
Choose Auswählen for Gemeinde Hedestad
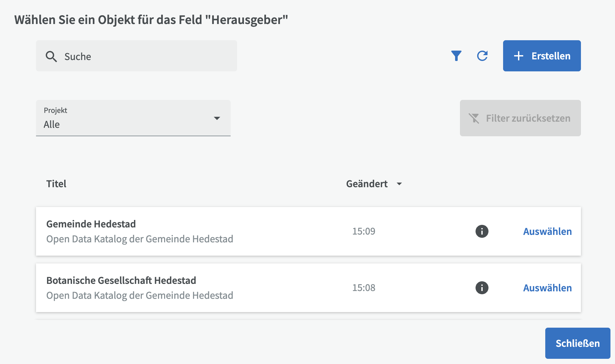[547, 231]
